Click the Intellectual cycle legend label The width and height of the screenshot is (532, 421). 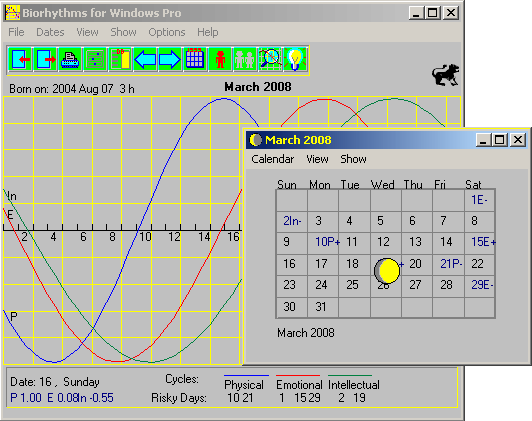pyautogui.click(x=354, y=385)
